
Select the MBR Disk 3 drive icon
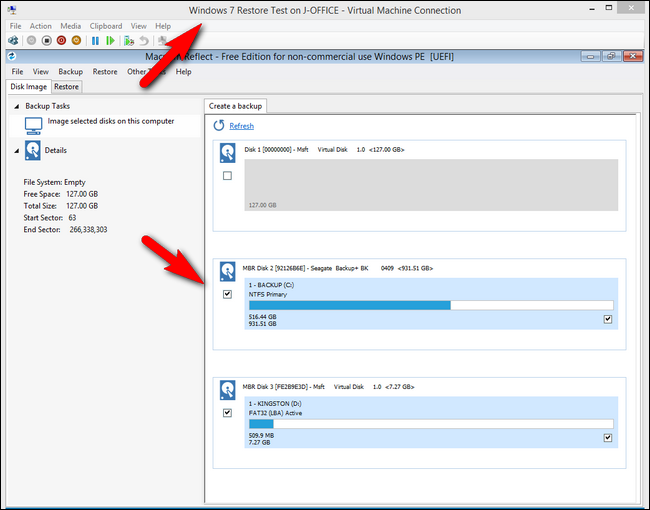(228, 390)
